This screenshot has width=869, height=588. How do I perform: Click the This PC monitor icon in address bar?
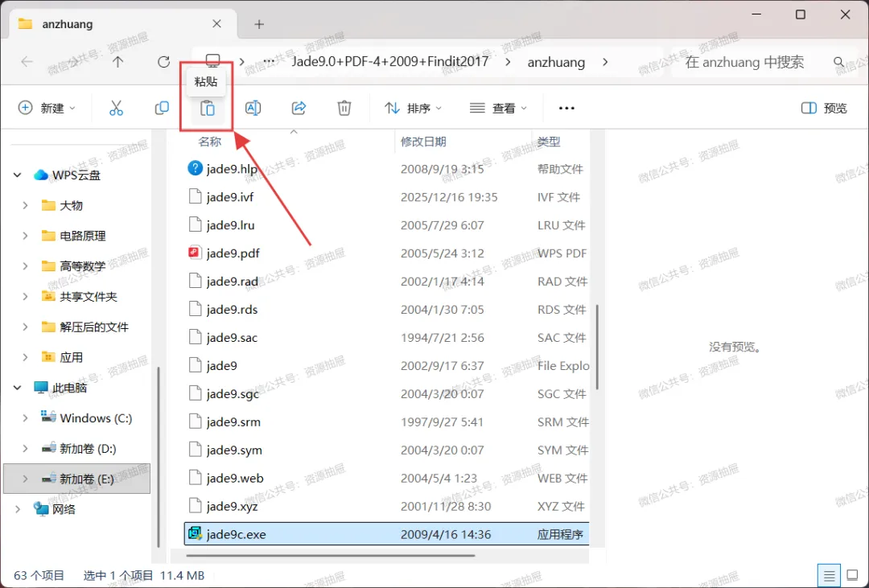pyautogui.click(x=212, y=61)
